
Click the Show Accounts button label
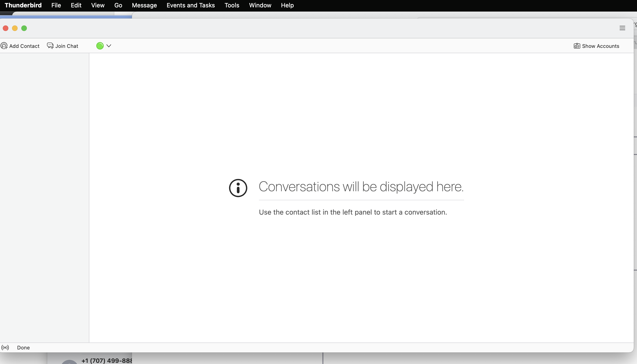point(600,46)
